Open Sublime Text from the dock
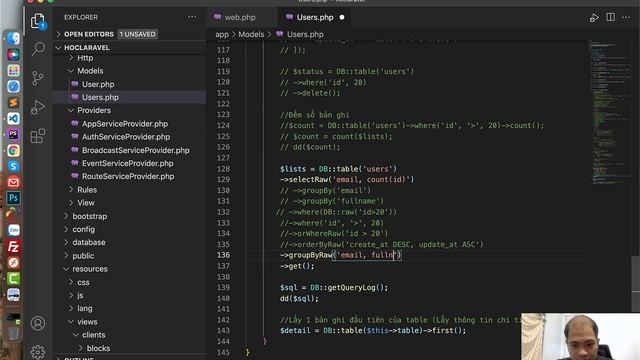 tap(13, 102)
